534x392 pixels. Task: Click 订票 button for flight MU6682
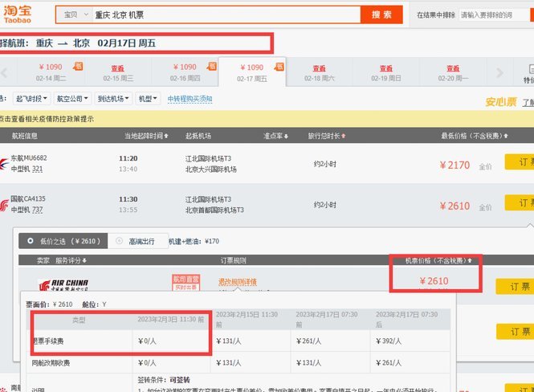tap(519, 161)
